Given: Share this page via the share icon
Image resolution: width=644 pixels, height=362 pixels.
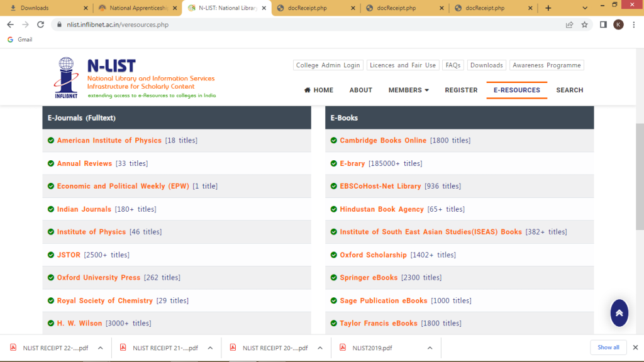Looking at the screenshot, I should click(569, 25).
